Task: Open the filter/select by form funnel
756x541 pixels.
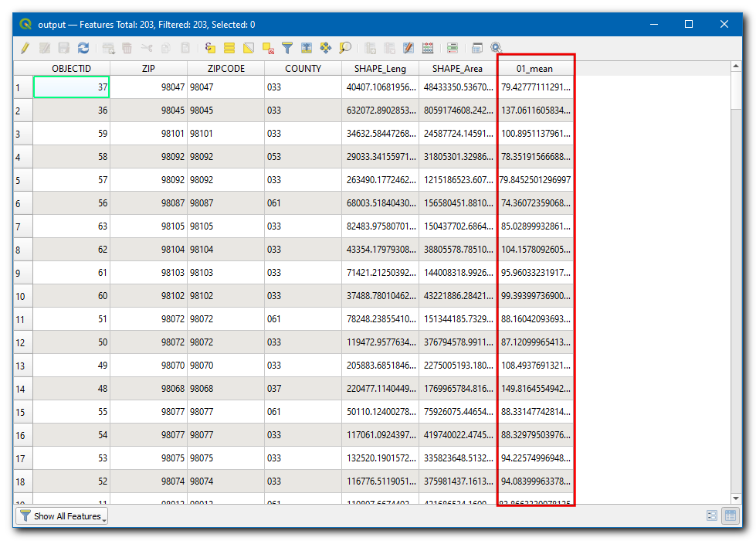Action: [287, 48]
